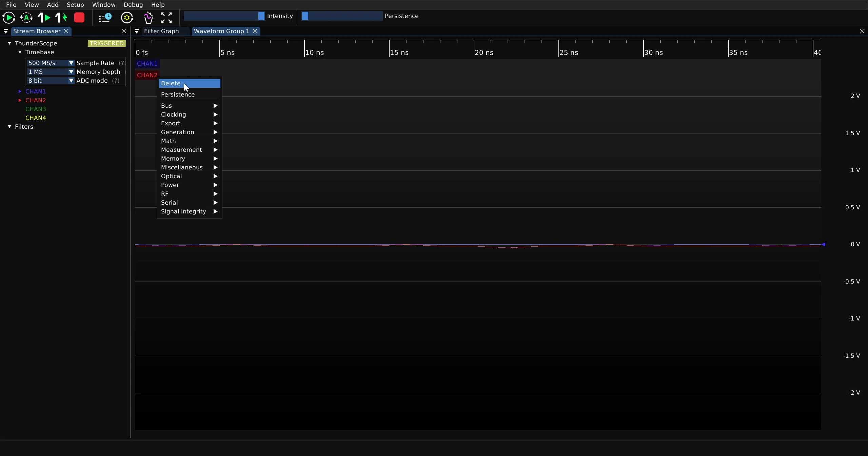
Task: Click the CHAN1 label in the waveform area
Action: (x=147, y=64)
